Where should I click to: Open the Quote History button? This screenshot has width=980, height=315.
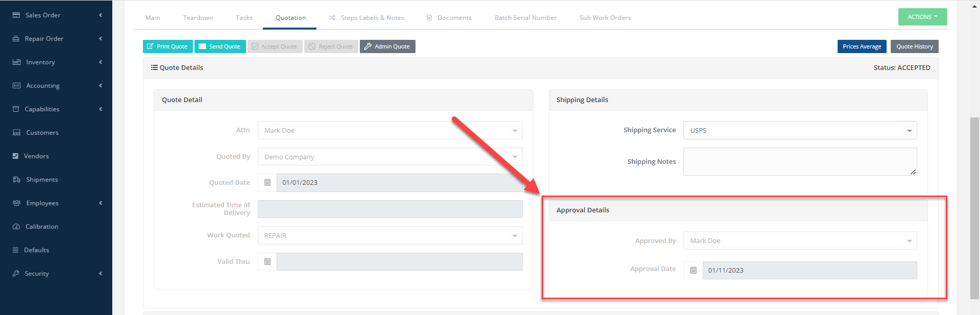[915, 46]
